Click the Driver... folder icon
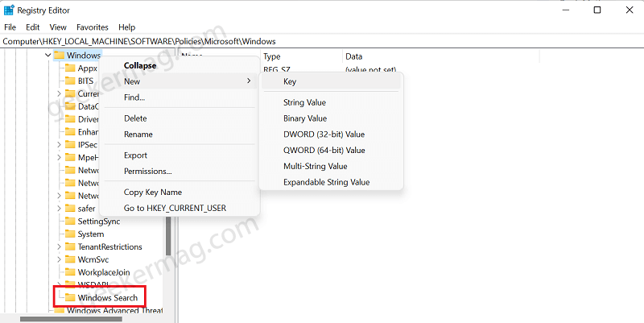This screenshot has height=323, width=644. point(70,119)
